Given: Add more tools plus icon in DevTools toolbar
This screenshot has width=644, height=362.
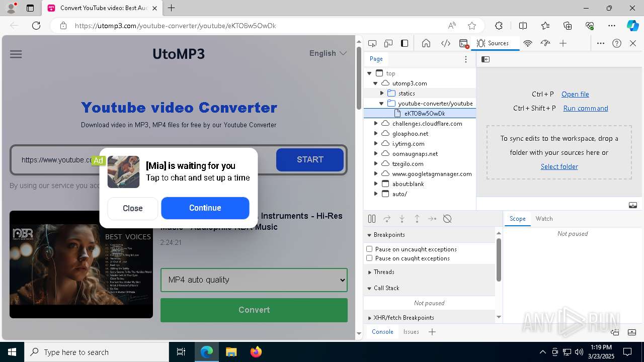Looking at the screenshot, I should 563,43.
